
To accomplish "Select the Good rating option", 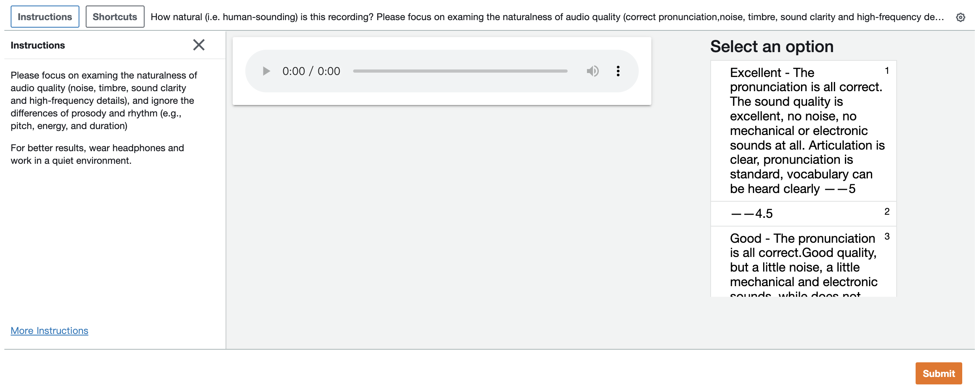I will click(803, 260).
